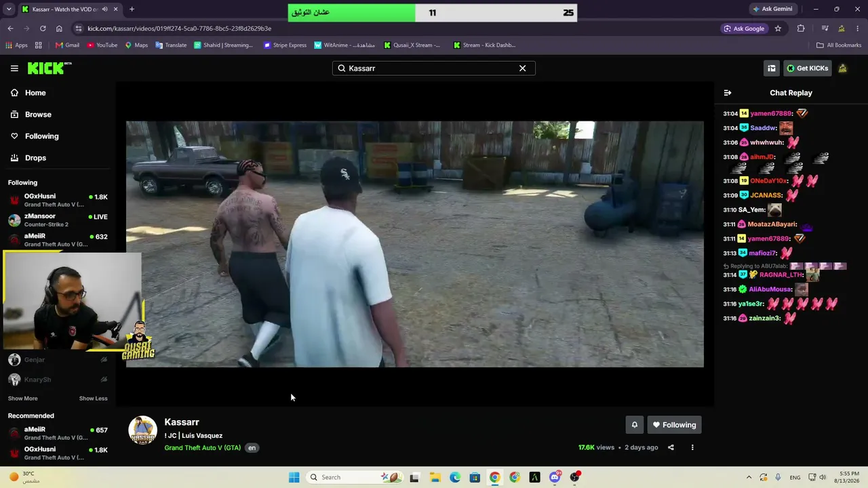Screen dimensions: 868x488
Task: Expand list with Show More
Action: pos(23,399)
